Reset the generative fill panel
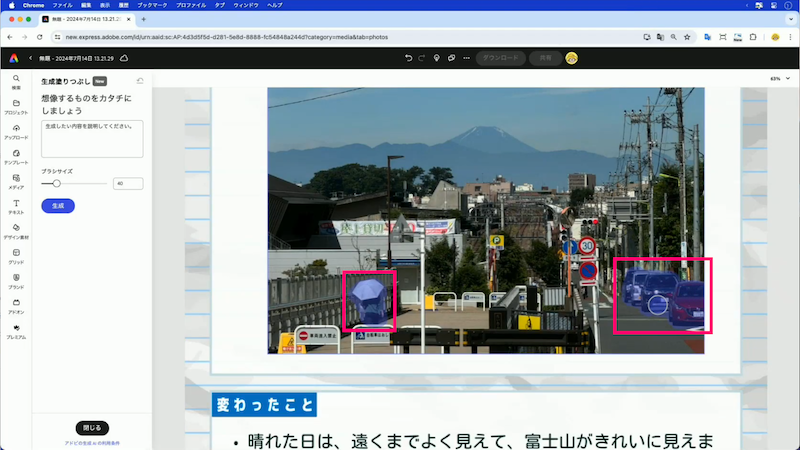The width and height of the screenshot is (800, 450). pos(140,81)
